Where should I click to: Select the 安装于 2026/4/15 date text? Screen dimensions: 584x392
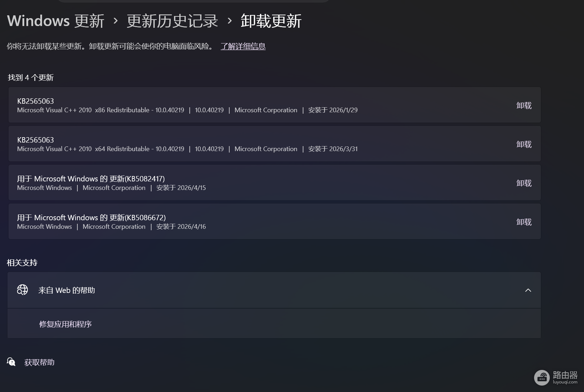pos(181,188)
